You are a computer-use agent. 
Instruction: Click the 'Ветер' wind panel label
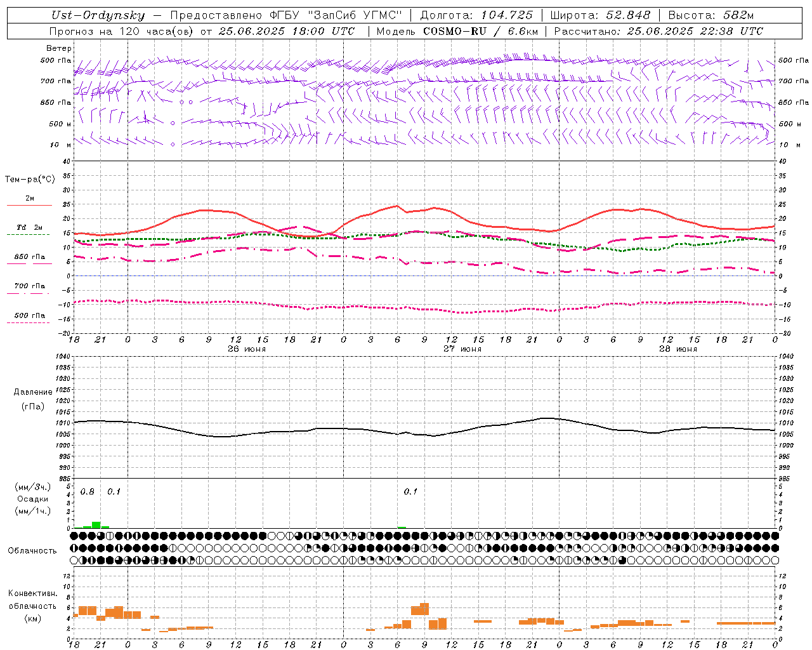coord(59,48)
